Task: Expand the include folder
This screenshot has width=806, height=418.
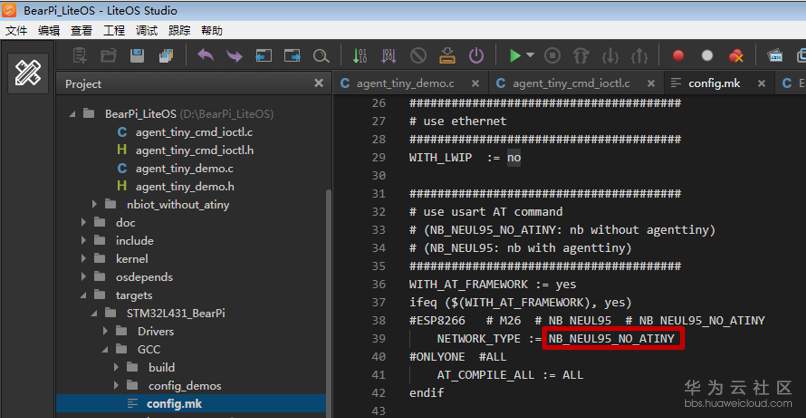Action: click(83, 241)
